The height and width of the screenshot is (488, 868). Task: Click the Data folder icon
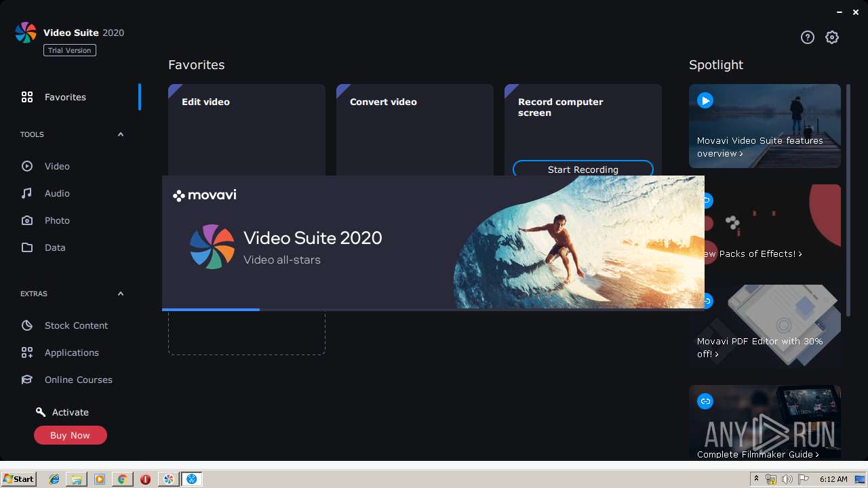tap(27, 247)
